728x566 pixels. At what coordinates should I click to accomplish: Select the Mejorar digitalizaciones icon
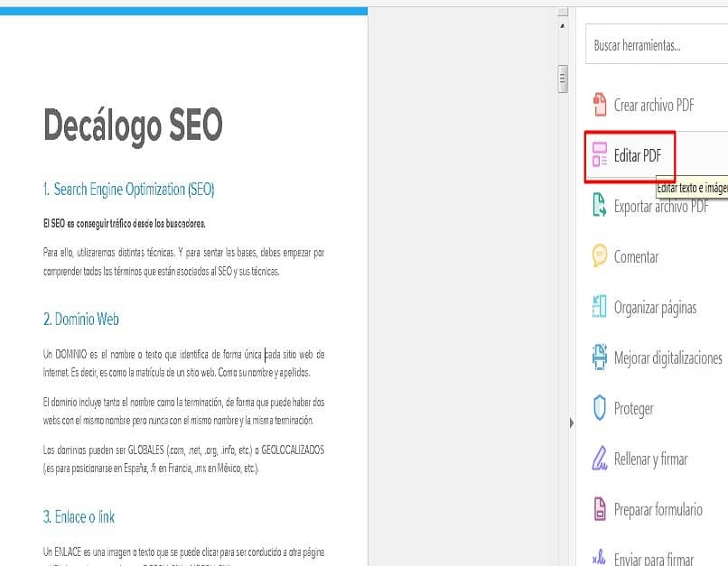(600, 357)
